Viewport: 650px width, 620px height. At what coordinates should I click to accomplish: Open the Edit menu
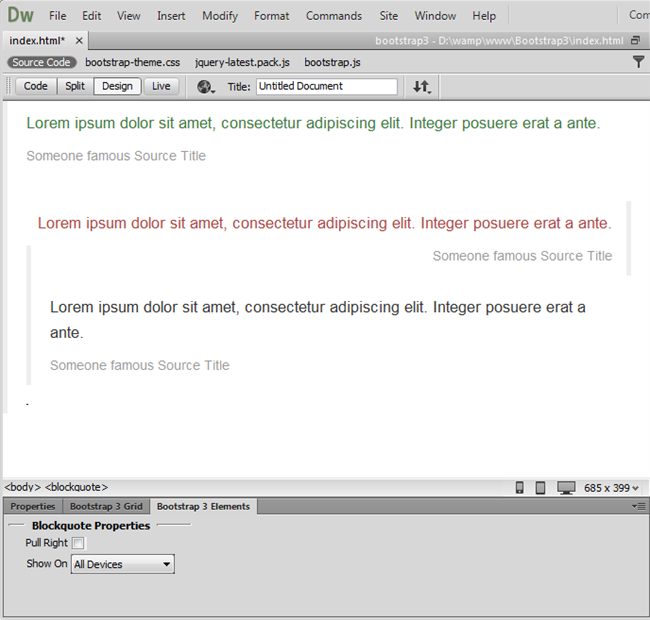91,16
